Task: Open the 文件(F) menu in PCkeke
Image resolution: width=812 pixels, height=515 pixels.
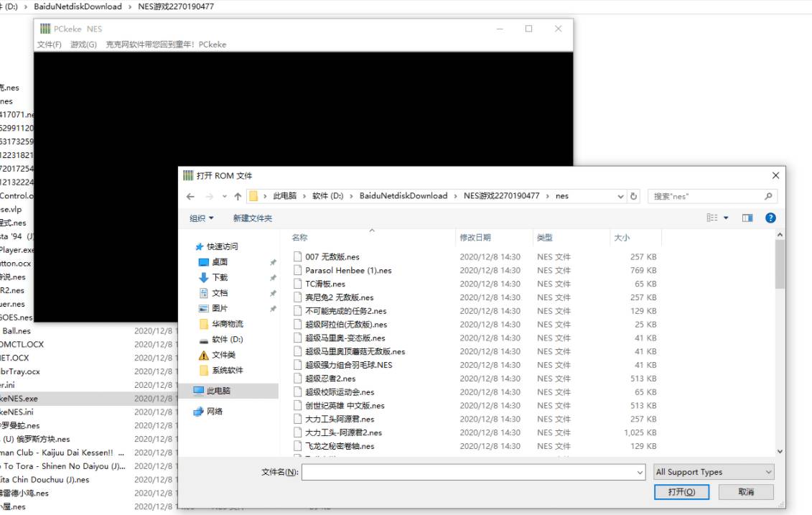Action: (49, 44)
